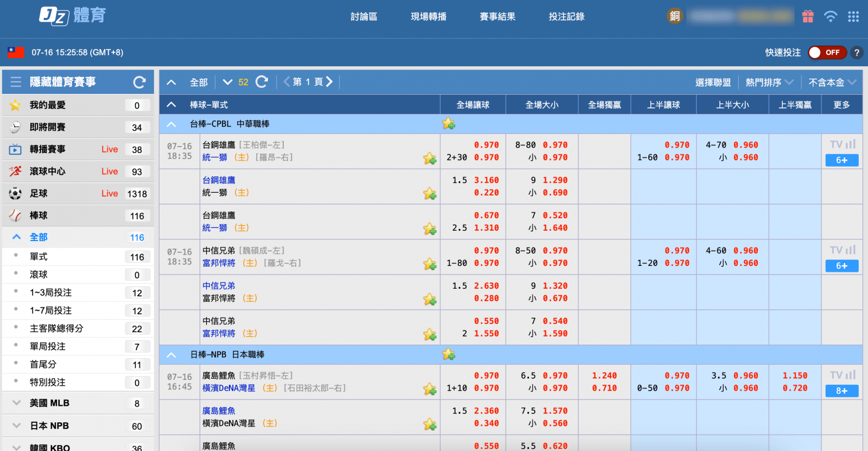Open the gift box promotions icon
This screenshot has height=451, width=868.
(x=808, y=16)
